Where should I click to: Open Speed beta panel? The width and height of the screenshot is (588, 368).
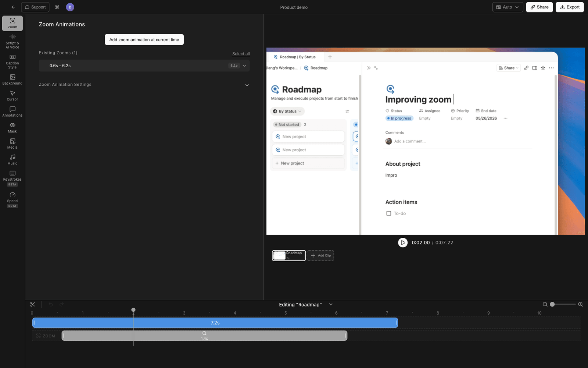pos(12,199)
